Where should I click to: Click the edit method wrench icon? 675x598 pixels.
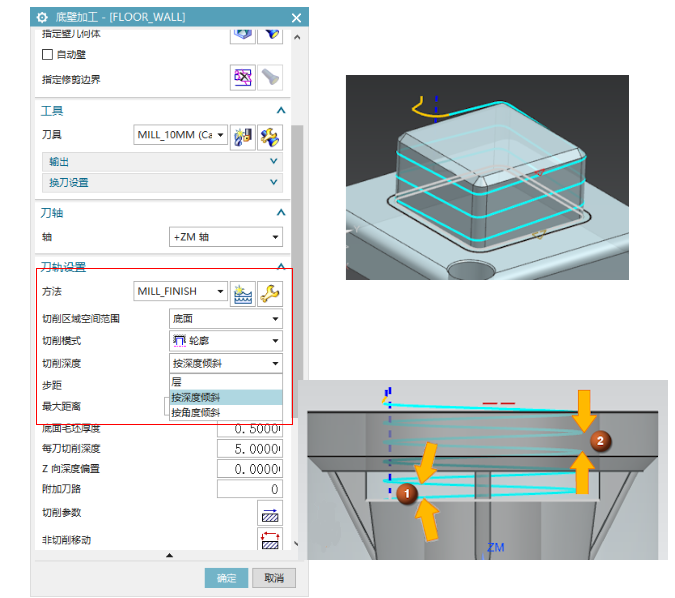coord(269,292)
